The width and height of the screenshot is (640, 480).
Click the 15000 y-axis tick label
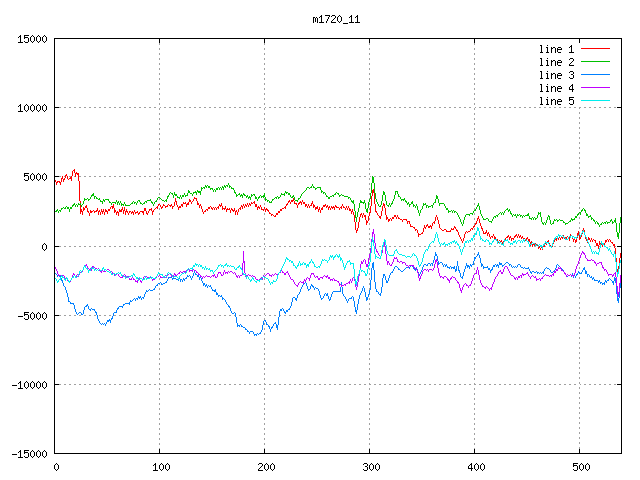31,39
